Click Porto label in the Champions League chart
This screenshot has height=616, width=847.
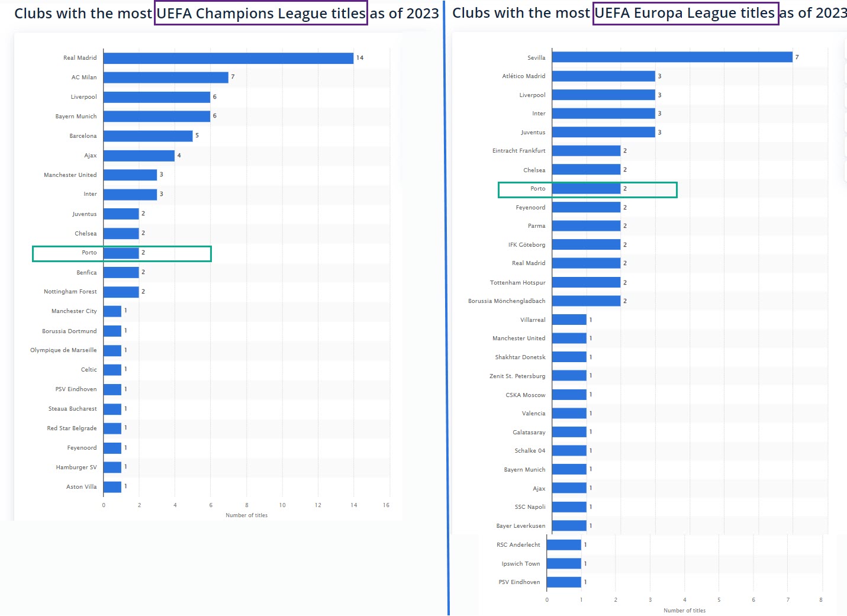(x=89, y=253)
